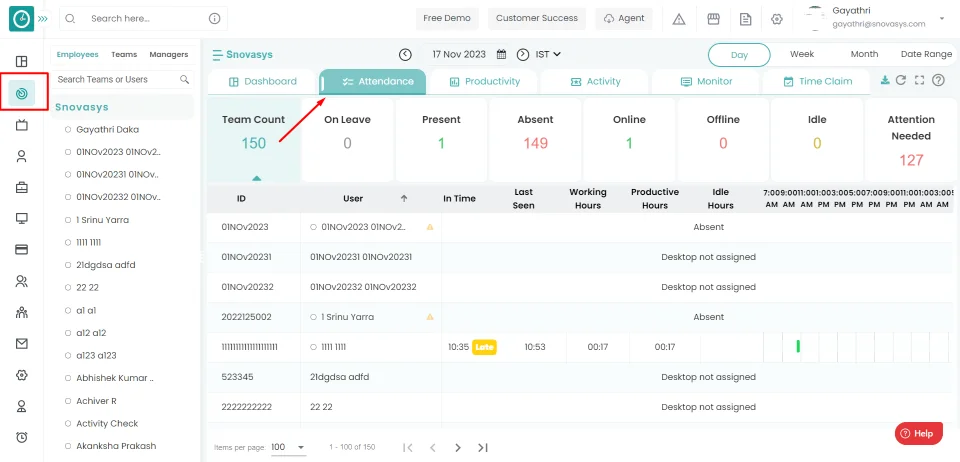Image resolution: width=960 pixels, height=462 pixels.
Task: Open the IST timezone dropdown
Action: click(548, 54)
